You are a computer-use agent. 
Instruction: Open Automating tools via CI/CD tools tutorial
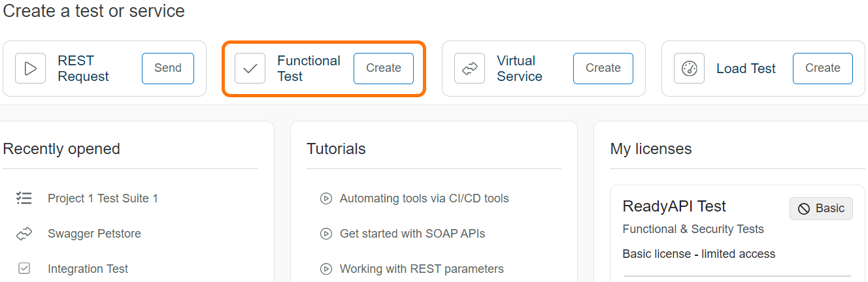(x=424, y=198)
